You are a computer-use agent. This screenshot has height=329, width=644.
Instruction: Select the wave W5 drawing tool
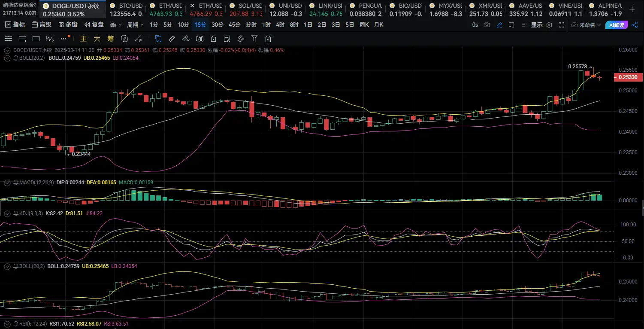[50, 39]
